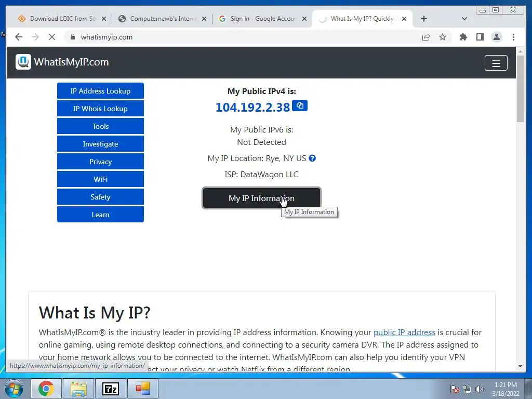View site info via padlock icon
Image resolution: width=532 pixels, height=399 pixels.
pos(72,37)
